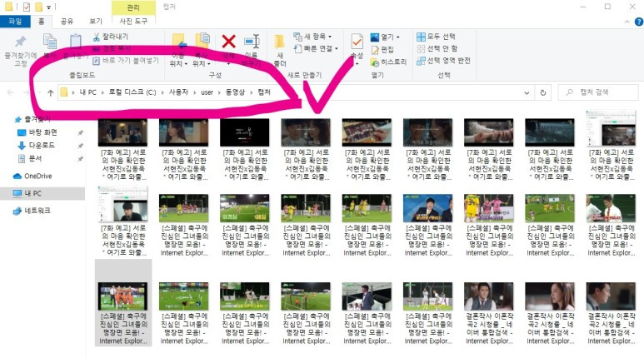644x358 pixels.
Task: Click the Copy (복사) icon in clipboard group
Action: pyautogui.click(x=50, y=42)
